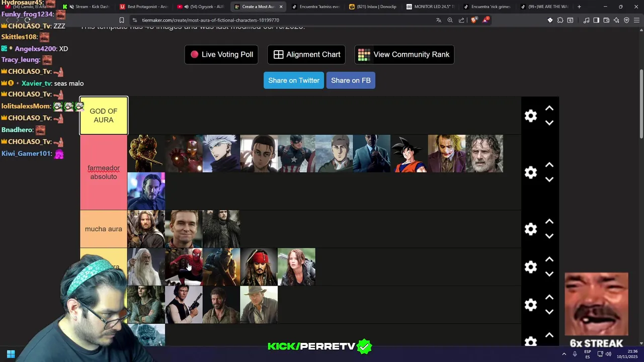Screen dimensions: 644x362
Task: Pick the Iron Man character image
Action: pos(184,153)
